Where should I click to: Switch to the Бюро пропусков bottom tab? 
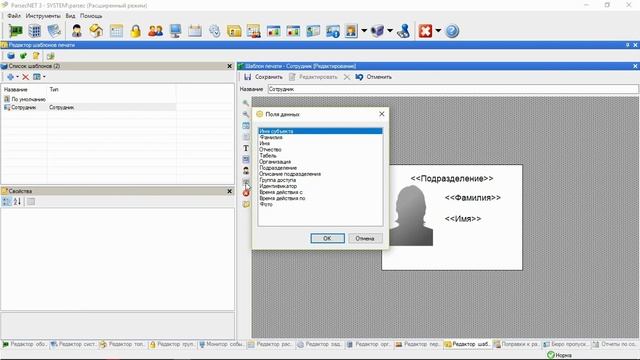[x=565, y=344]
